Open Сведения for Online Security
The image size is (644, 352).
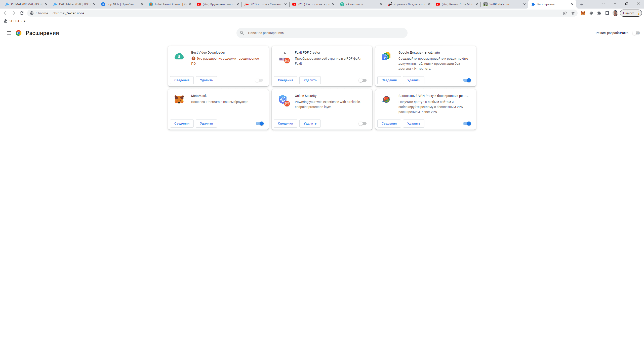(x=285, y=124)
